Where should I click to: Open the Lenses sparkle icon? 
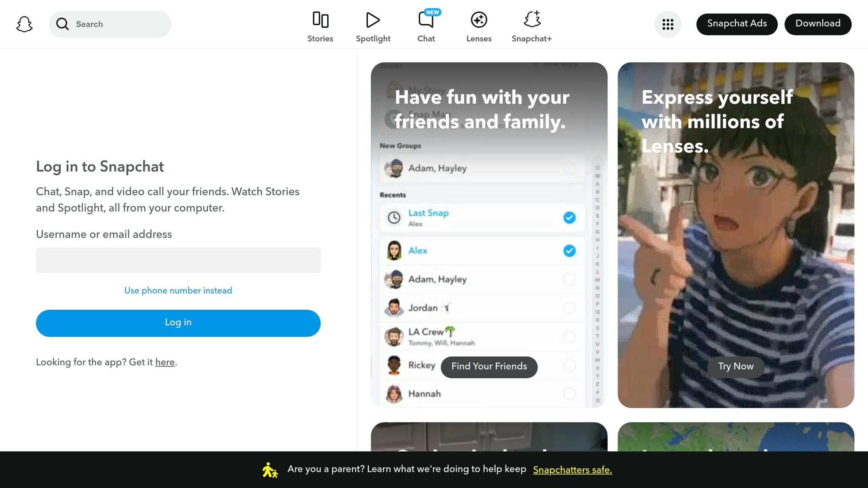pos(479,20)
